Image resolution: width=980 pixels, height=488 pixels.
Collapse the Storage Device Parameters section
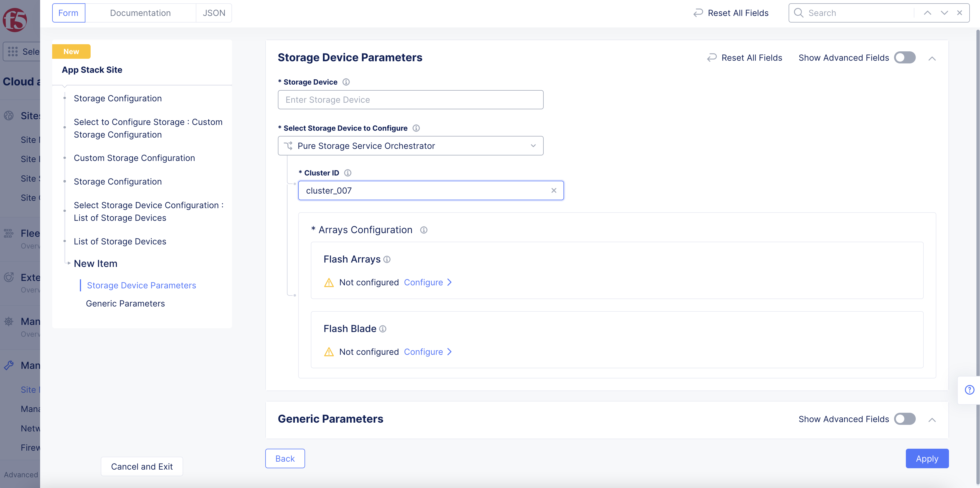pos(932,58)
